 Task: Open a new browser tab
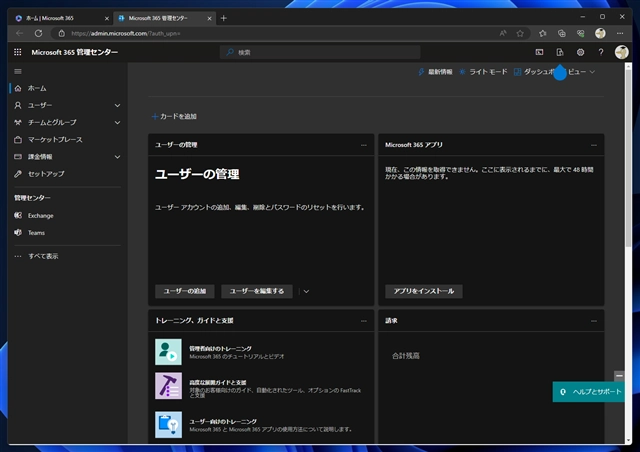tap(224, 18)
